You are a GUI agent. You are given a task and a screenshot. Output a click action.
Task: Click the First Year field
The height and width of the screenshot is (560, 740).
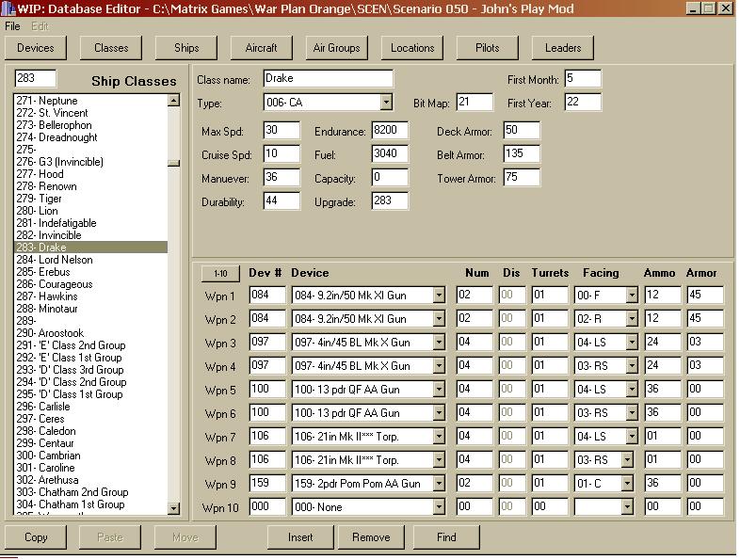(583, 102)
